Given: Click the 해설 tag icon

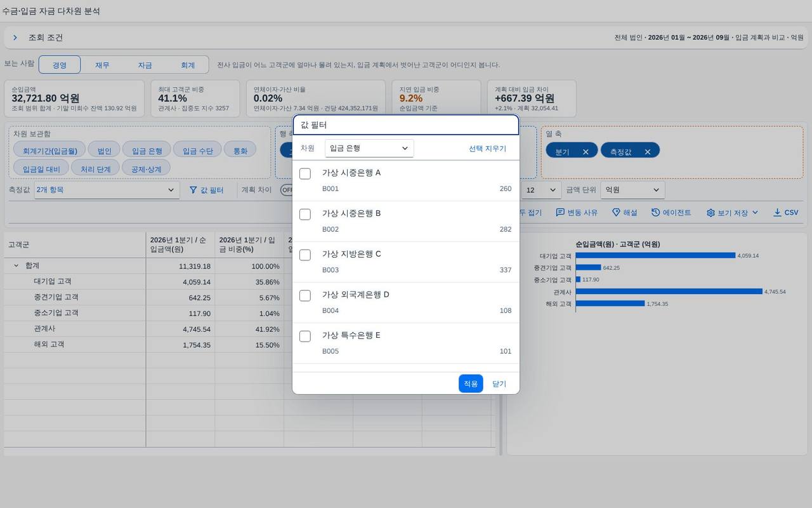Looking at the screenshot, I should (x=616, y=213).
